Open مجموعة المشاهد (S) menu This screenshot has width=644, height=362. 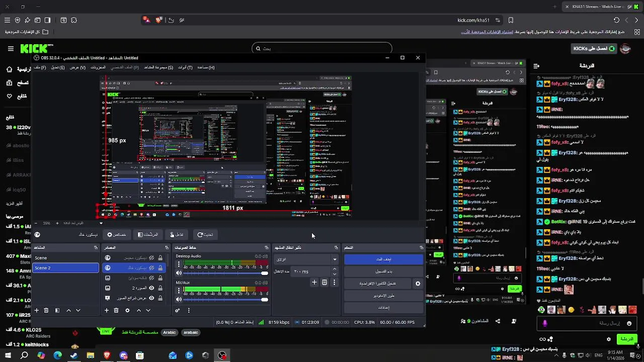158,67
